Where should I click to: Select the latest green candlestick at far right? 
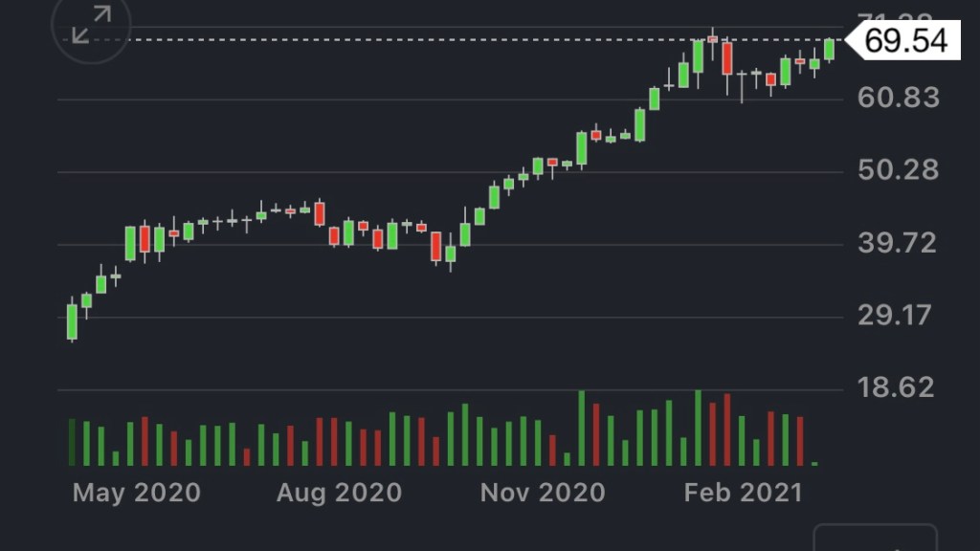[829, 50]
